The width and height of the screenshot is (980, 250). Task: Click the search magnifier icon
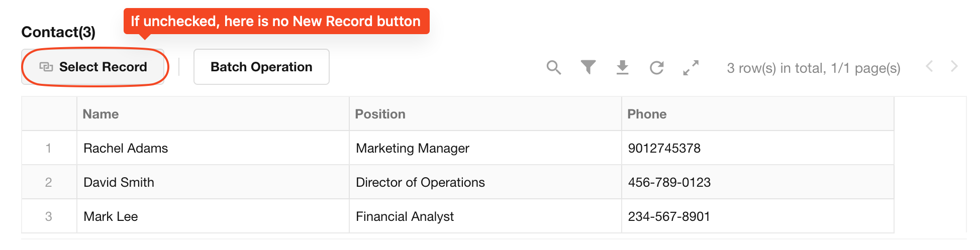[x=553, y=67]
